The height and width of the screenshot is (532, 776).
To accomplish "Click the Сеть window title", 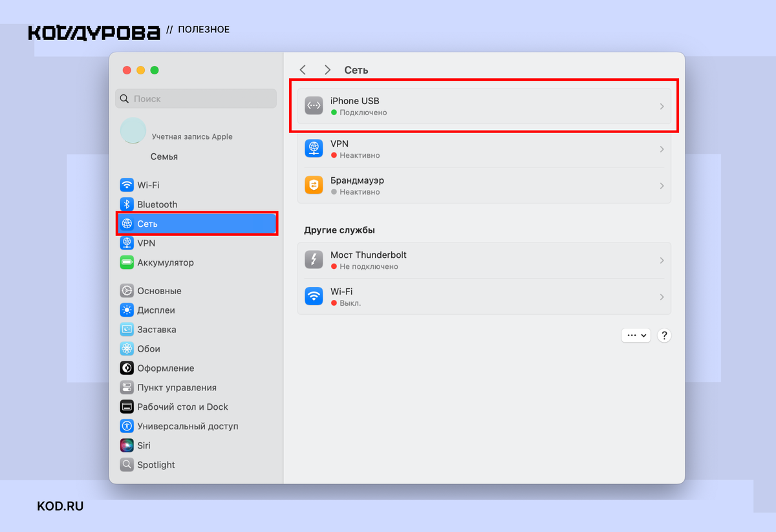I will click(356, 70).
